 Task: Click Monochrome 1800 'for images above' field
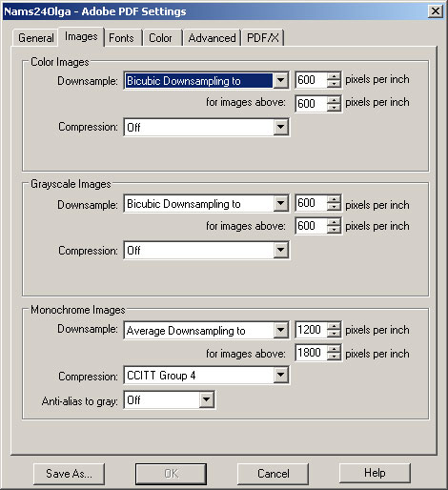pyautogui.click(x=311, y=353)
